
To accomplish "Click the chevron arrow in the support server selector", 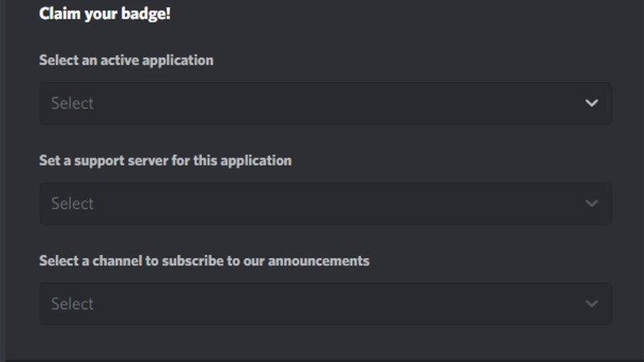I will (x=592, y=204).
